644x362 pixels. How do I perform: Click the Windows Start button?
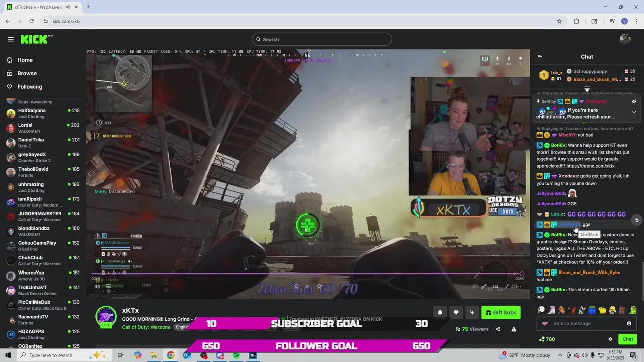pyautogui.click(x=8, y=355)
